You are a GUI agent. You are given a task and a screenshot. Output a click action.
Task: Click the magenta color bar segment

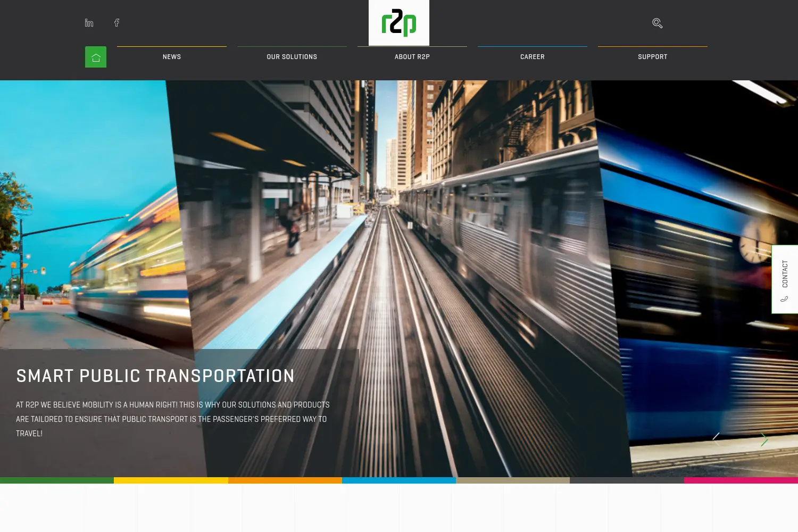(x=741, y=480)
